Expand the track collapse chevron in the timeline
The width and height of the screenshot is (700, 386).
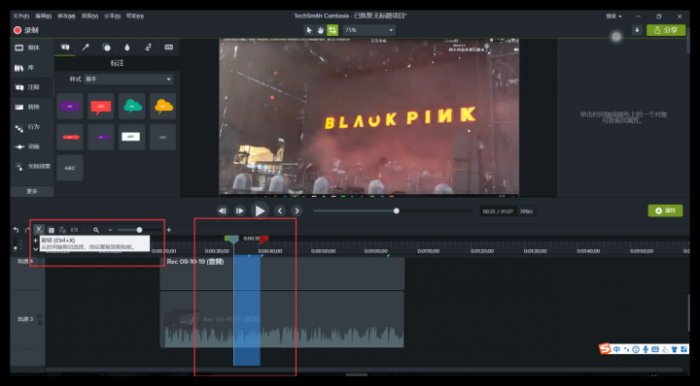click(x=36, y=249)
